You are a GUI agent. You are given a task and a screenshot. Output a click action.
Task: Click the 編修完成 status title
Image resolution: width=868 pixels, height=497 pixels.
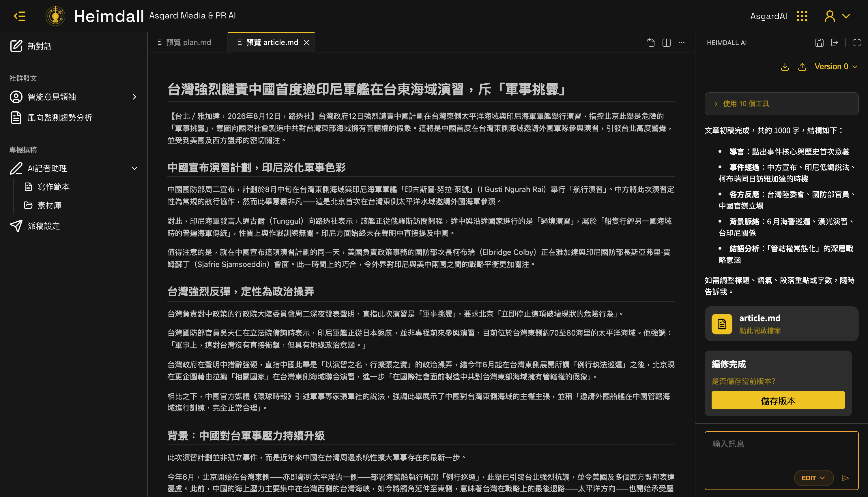point(729,364)
